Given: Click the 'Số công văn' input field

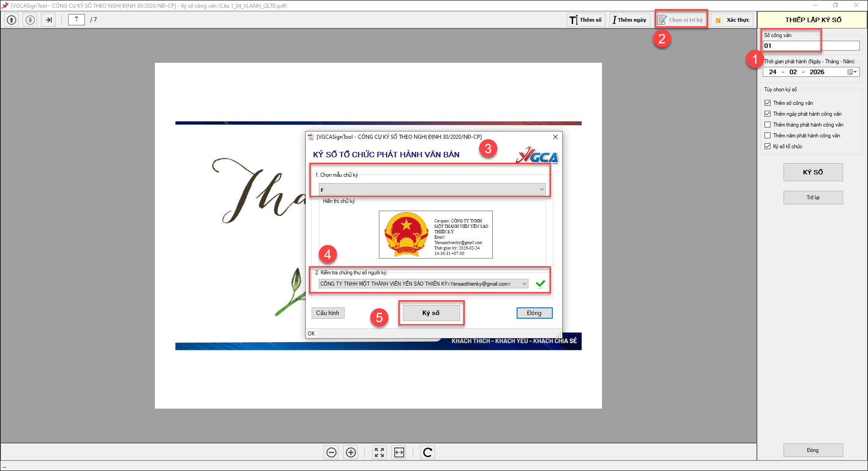Looking at the screenshot, I should pos(811,46).
